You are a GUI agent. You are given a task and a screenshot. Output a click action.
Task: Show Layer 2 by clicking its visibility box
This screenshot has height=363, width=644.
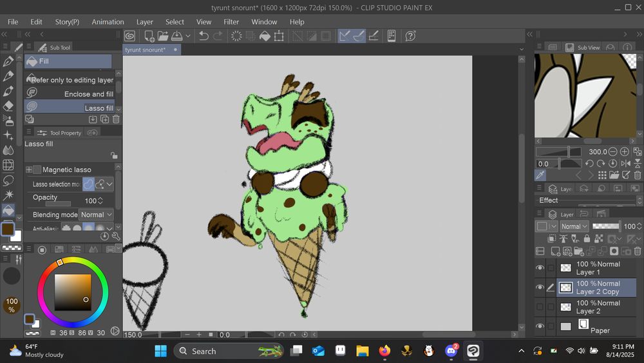tap(540, 307)
